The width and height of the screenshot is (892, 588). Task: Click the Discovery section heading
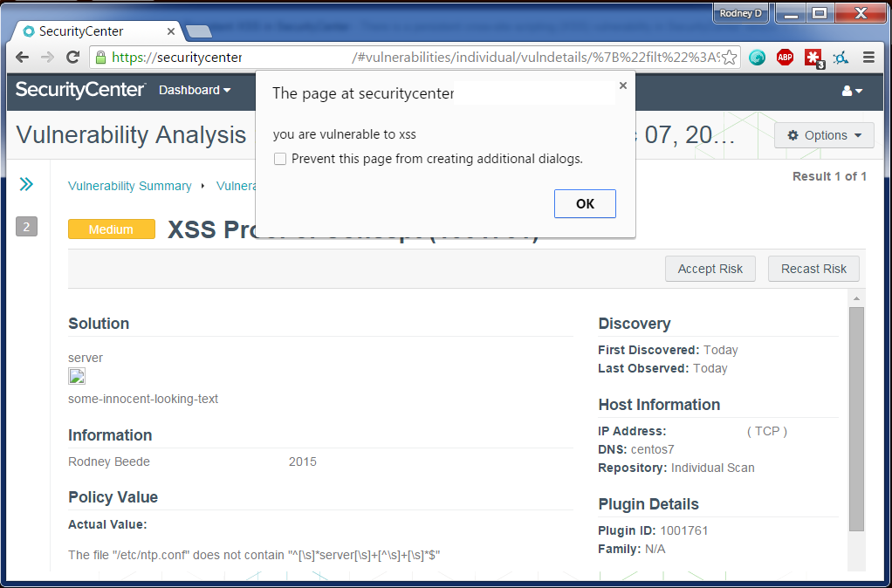[x=635, y=324]
